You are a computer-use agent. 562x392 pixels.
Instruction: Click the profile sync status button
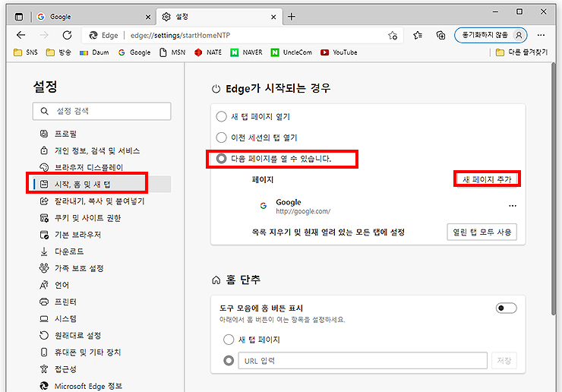tap(491, 35)
